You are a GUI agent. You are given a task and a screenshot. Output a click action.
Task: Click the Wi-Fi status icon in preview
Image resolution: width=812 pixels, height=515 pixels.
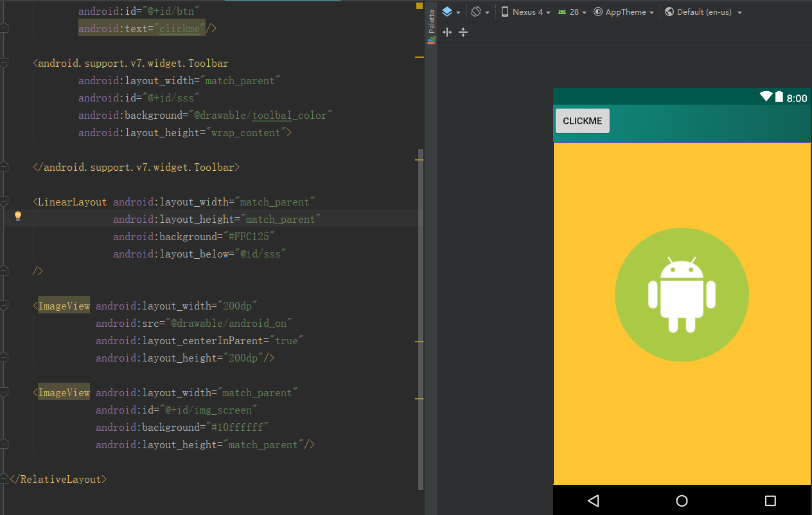pos(766,97)
